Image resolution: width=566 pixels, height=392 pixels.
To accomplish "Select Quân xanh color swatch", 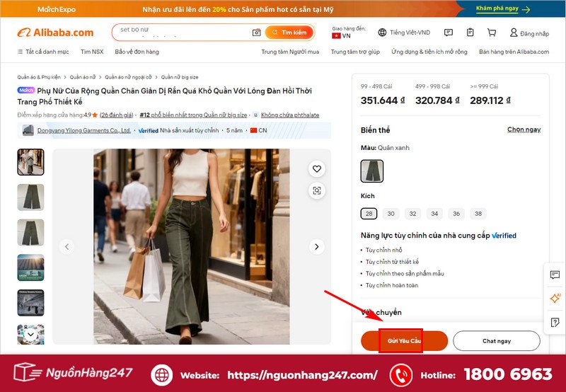I will (372, 171).
